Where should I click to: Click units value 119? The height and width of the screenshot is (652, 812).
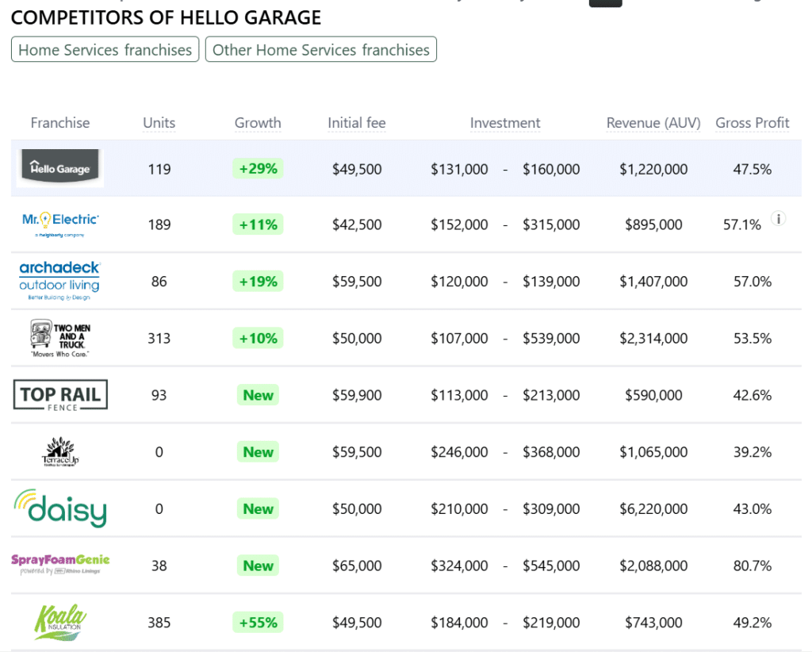point(159,169)
